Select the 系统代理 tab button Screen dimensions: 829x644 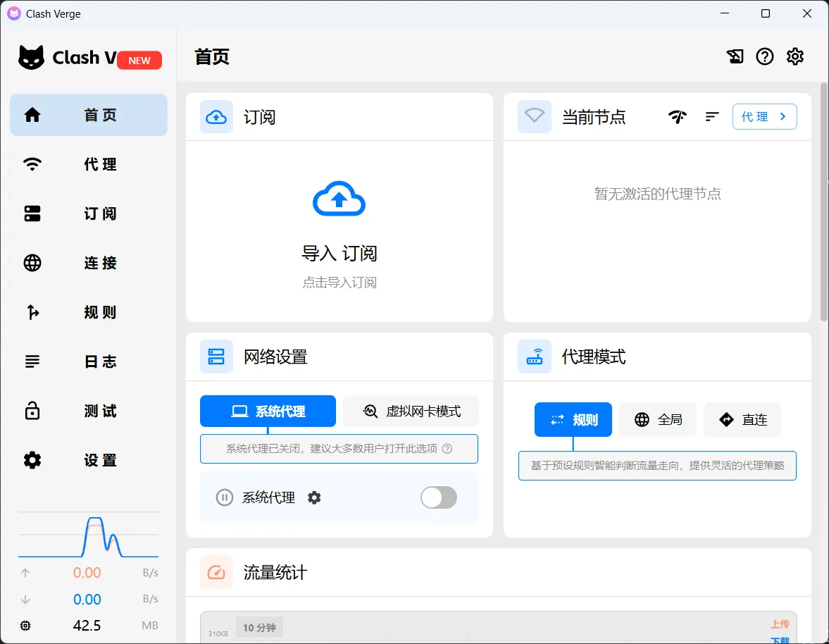click(268, 411)
